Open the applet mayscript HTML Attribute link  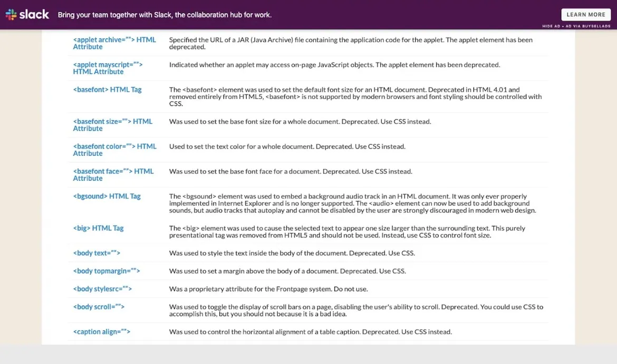point(108,68)
